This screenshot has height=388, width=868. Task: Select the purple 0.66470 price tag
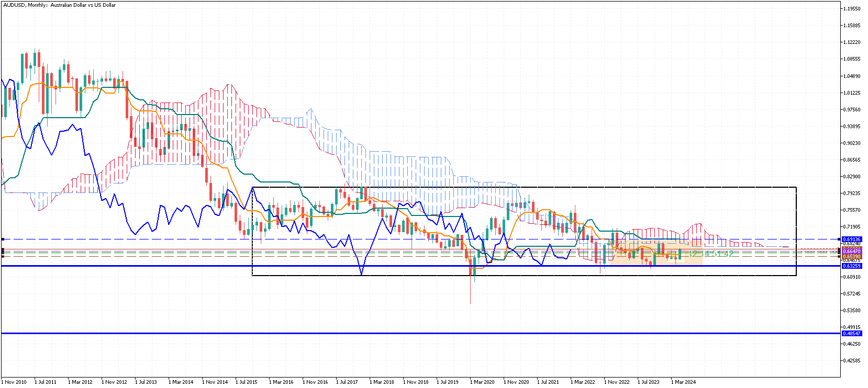point(852,252)
